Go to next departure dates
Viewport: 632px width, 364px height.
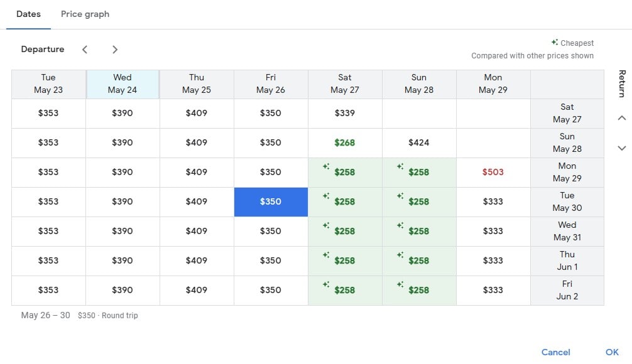coord(115,50)
